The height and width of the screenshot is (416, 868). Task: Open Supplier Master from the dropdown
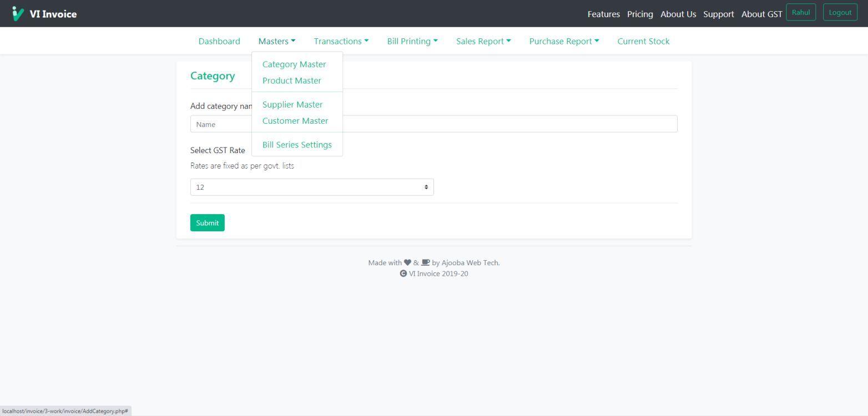click(x=292, y=104)
